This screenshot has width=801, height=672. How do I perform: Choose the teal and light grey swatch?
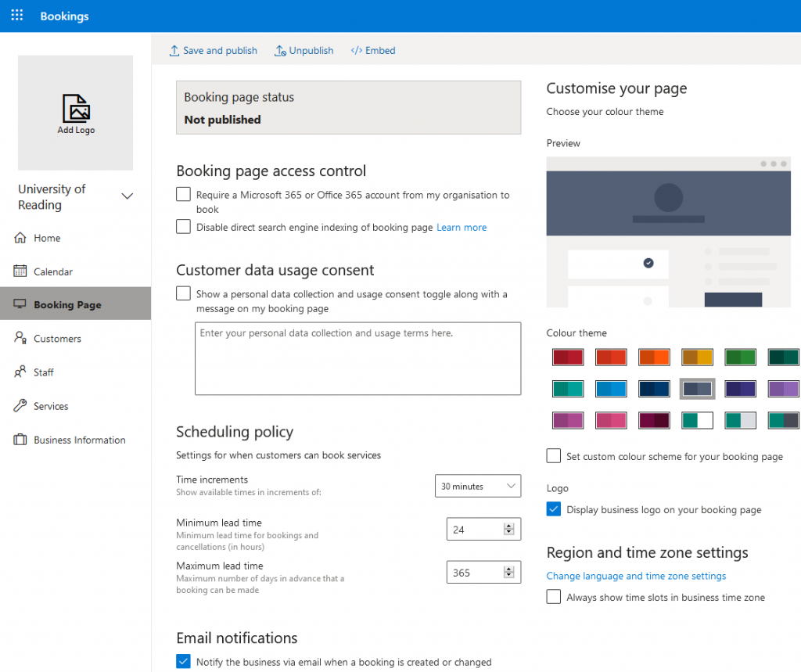coord(740,420)
